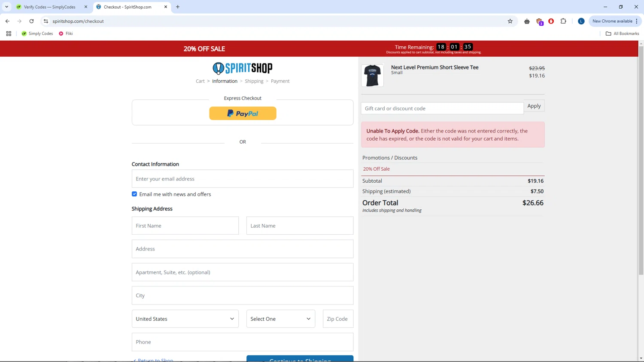Viewport: 644px width, 362px height.
Task: Open the apps grid in the bookmarks bar
Action: tap(9, 33)
